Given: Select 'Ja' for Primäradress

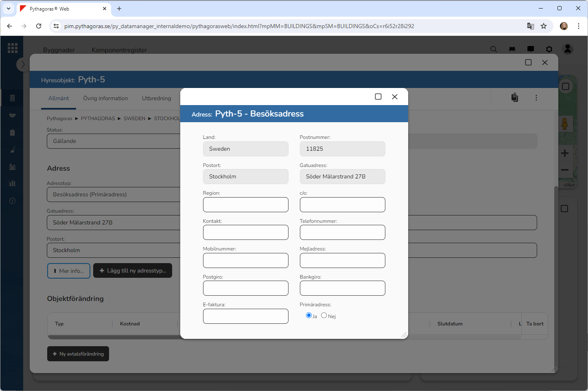Looking at the screenshot, I should 309,315.
